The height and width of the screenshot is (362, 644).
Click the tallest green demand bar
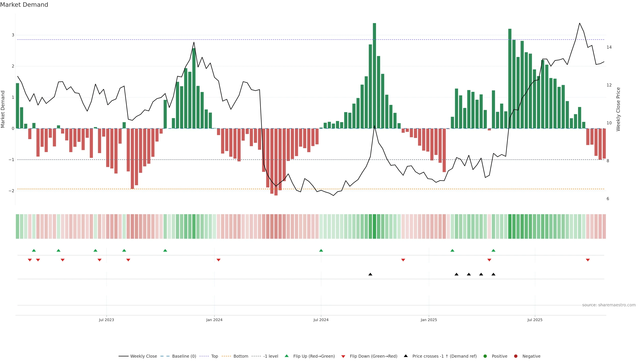(374, 75)
